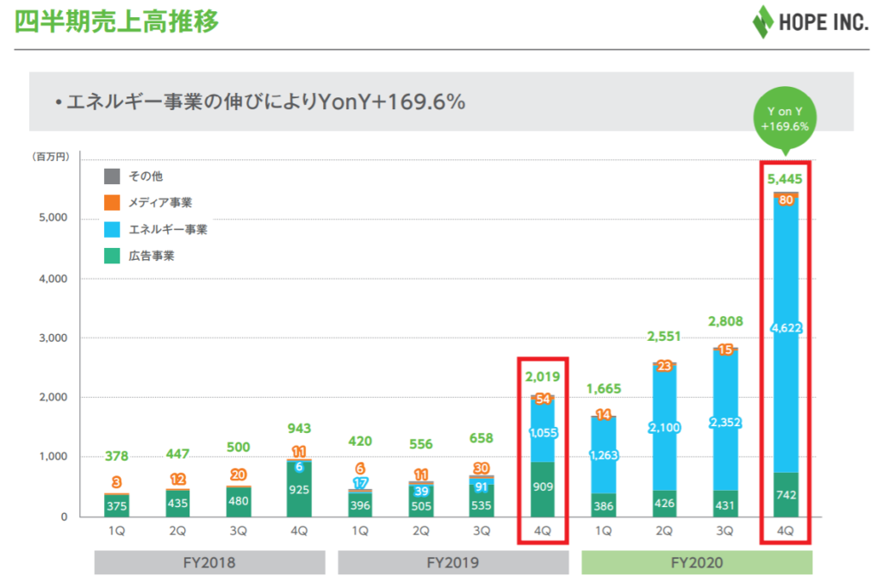The width and height of the screenshot is (882, 588).
Task: Click the 742 advertising segment value
Action: (x=785, y=495)
